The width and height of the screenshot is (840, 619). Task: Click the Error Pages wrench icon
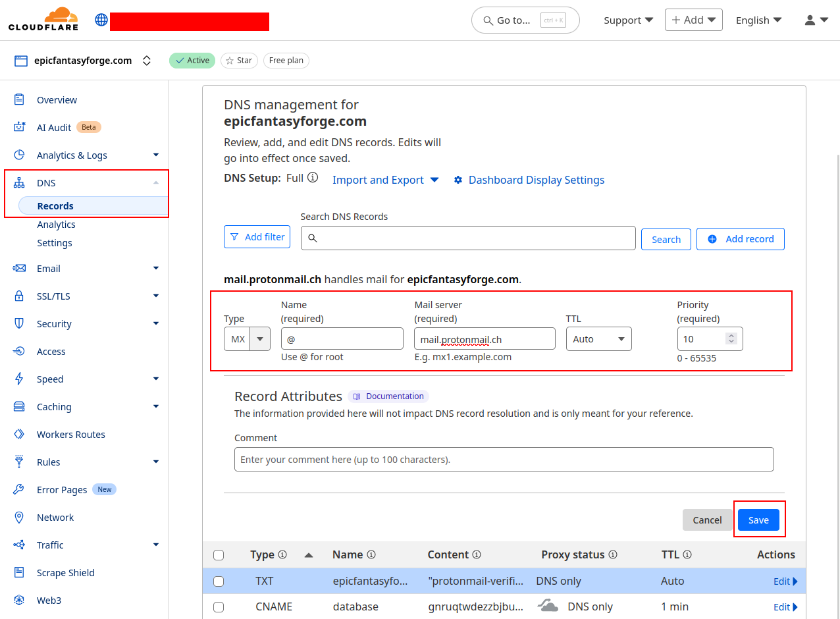pos(19,489)
